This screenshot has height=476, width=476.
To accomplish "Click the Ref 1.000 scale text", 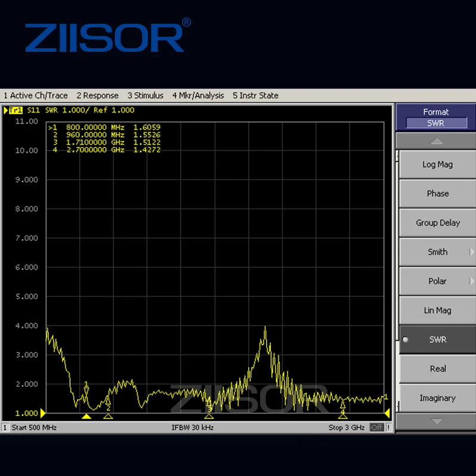I will [114, 110].
